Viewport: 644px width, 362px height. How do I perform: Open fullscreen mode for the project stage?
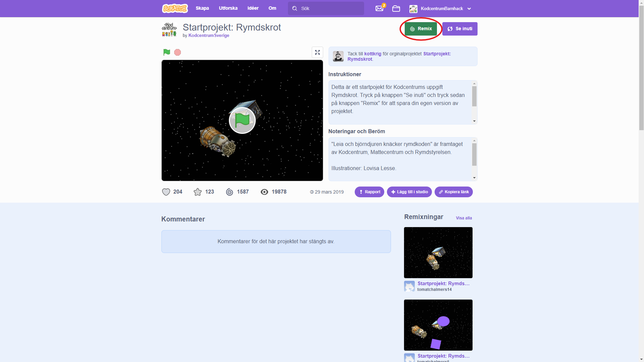[x=317, y=52]
